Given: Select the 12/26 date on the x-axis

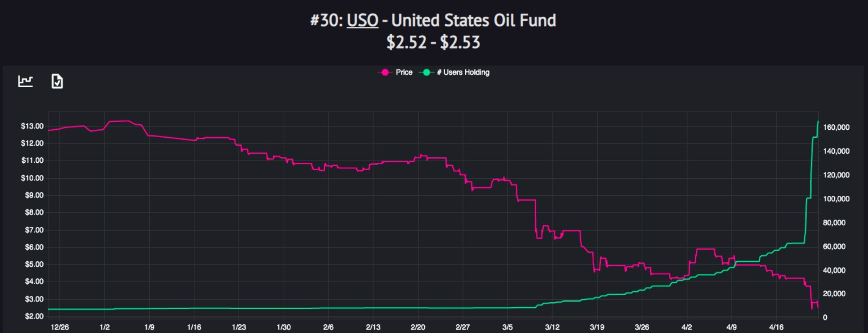Looking at the screenshot, I should (60, 327).
